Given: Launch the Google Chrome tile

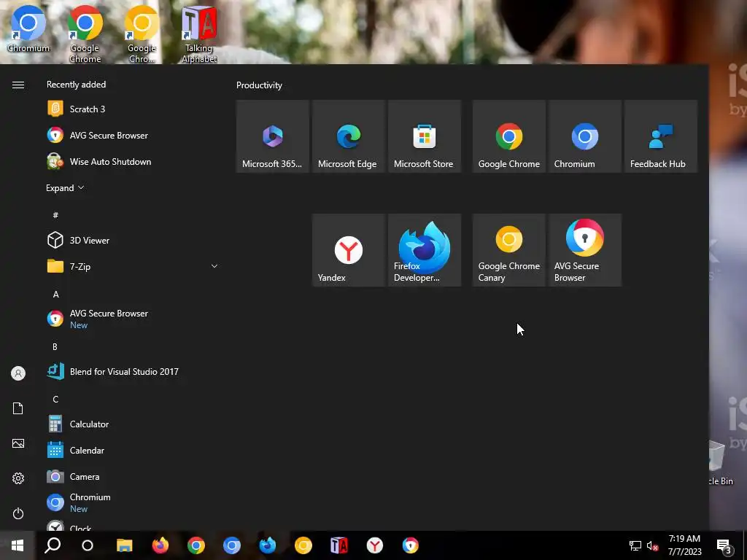Looking at the screenshot, I should point(508,136).
